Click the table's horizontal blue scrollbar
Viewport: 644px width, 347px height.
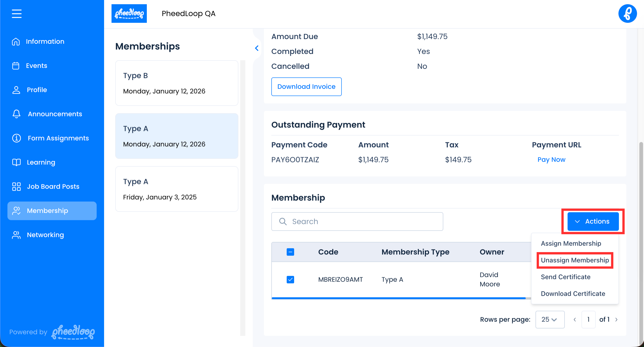click(x=398, y=298)
